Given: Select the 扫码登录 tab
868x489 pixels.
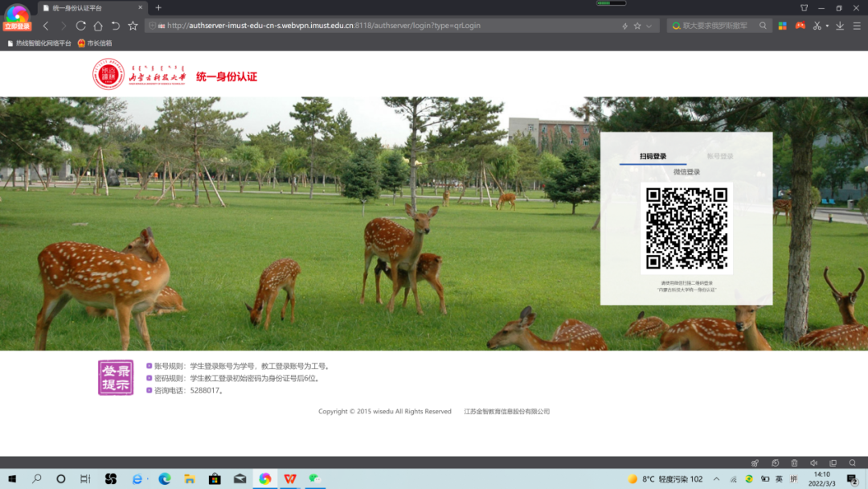Looking at the screenshot, I should tap(653, 157).
